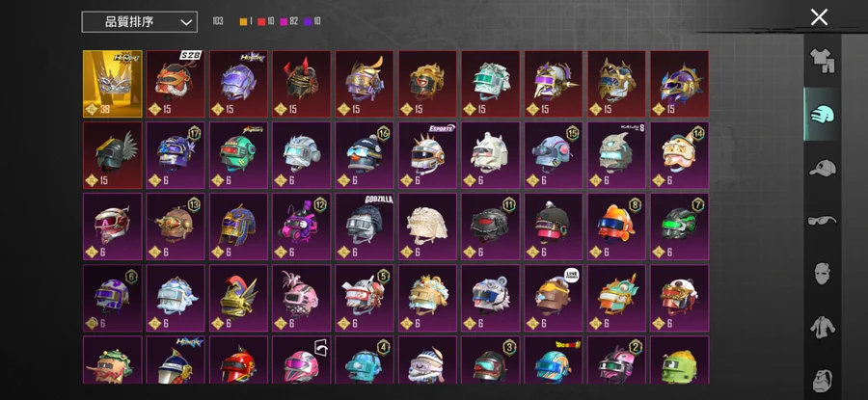Select the Line Friends bear helmet
The width and height of the screenshot is (868, 400).
[x=554, y=298]
